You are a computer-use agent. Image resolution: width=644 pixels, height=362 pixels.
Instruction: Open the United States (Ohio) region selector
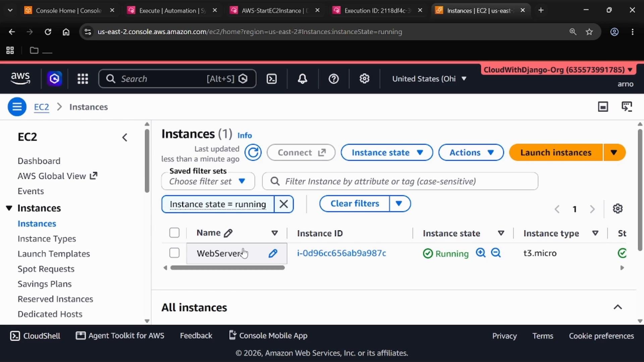click(429, 79)
